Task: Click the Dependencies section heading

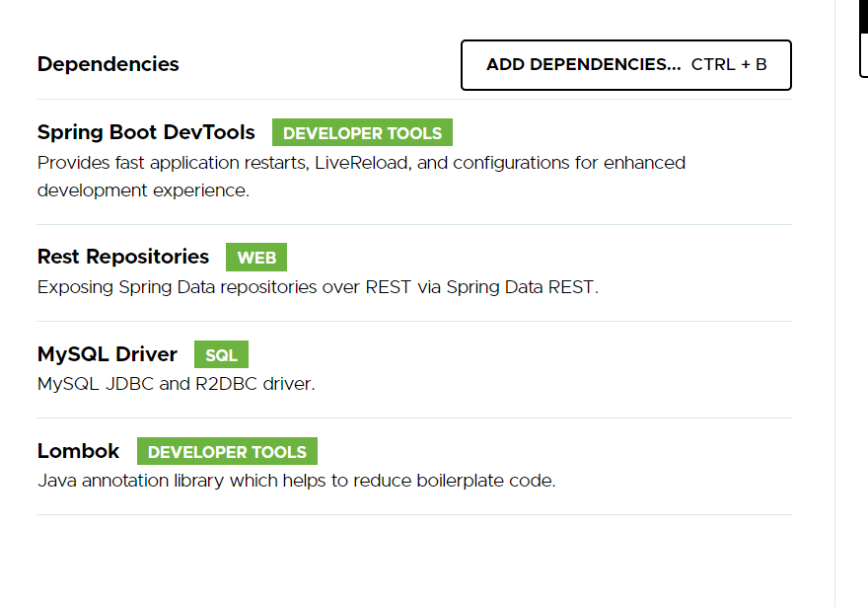Action: point(108,64)
